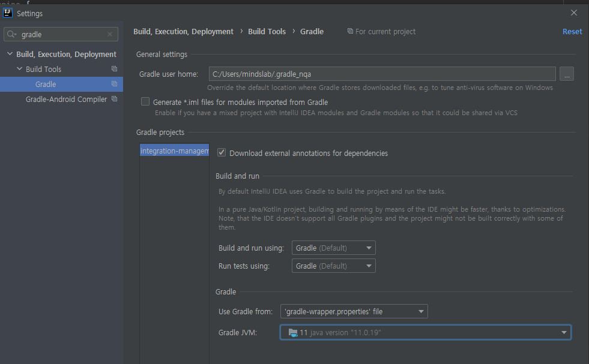Viewport: 589px width, 364px height.
Task: Uncheck Download external annotations for dependencies
Action: pyautogui.click(x=222, y=153)
